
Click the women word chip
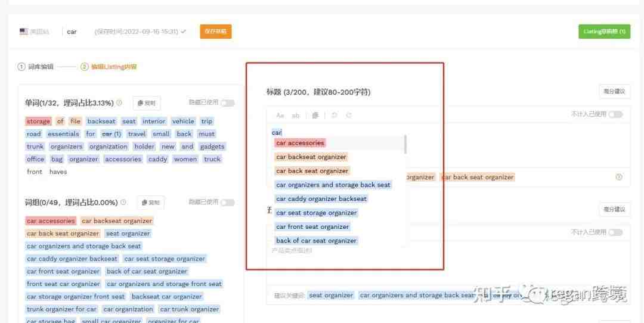point(185,159)
